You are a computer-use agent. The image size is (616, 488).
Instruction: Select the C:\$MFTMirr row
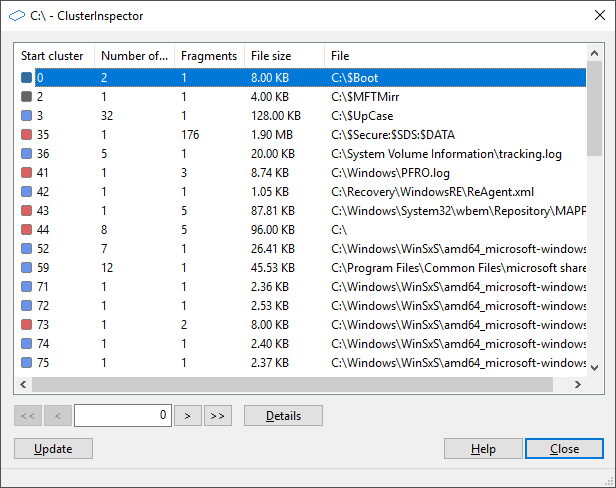pyautogui.click(x=301, y=96)
